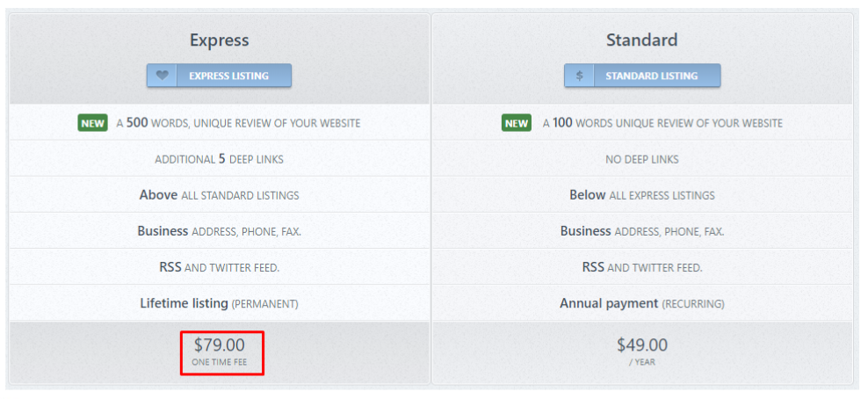This screenshot has width=868, height=399.
Task: Click the 100 words unique review text
Action: point(662,123)
